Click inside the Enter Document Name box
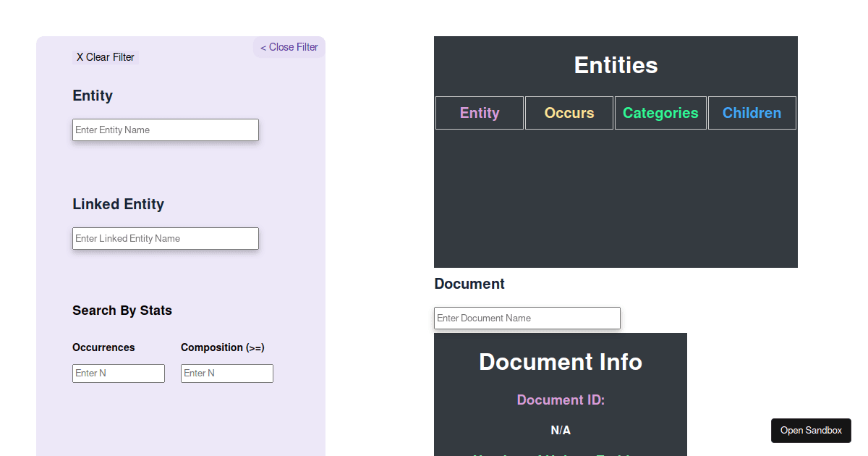The image size is (868, 456). [527, 318]
